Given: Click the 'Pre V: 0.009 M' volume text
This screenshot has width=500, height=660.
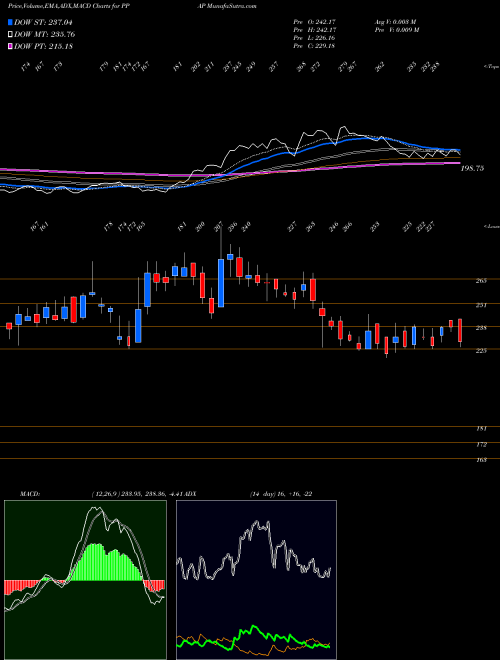Looking at the screenshot, I should [396, 29].
